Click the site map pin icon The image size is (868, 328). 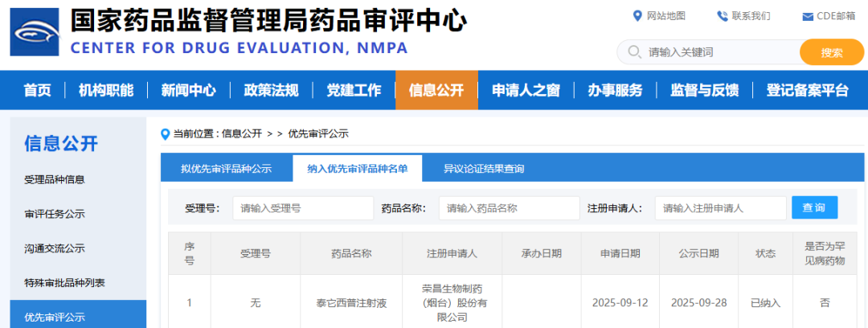[638, 16]
